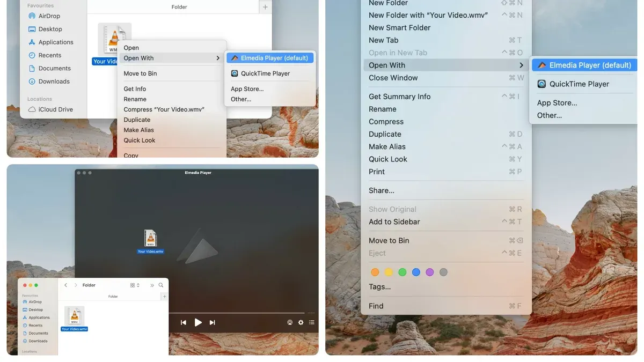
Task: Start playback with the Elmedia Player play button
Action: 198,322
